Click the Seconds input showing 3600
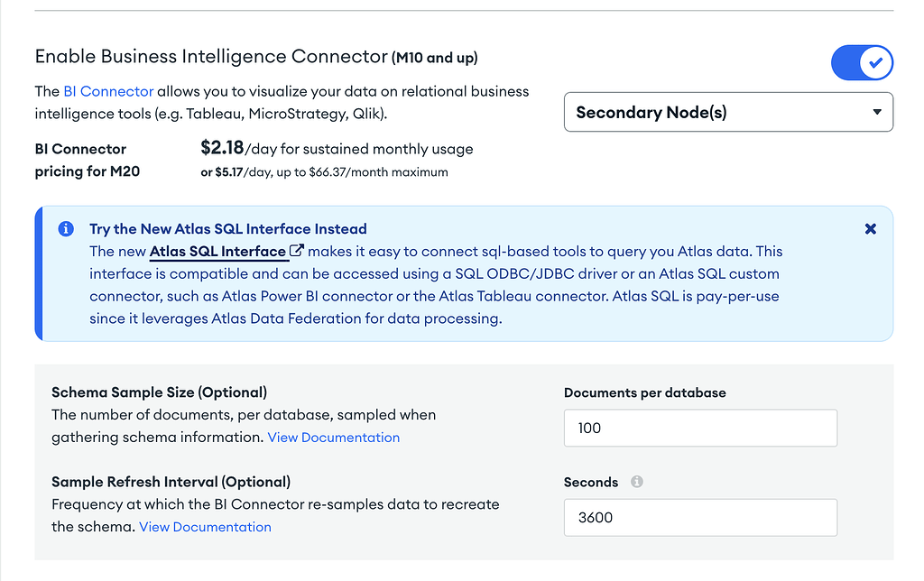This screenshot has width=924, height=581. pyautogui.click(x=700, y=518)
